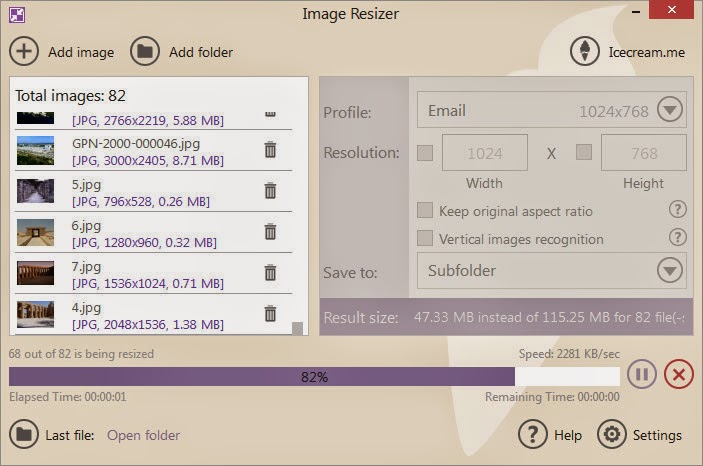Select the 7.jpg thumbnail
The height and width of the screenshot is (466, 703).
coord(35,273)
